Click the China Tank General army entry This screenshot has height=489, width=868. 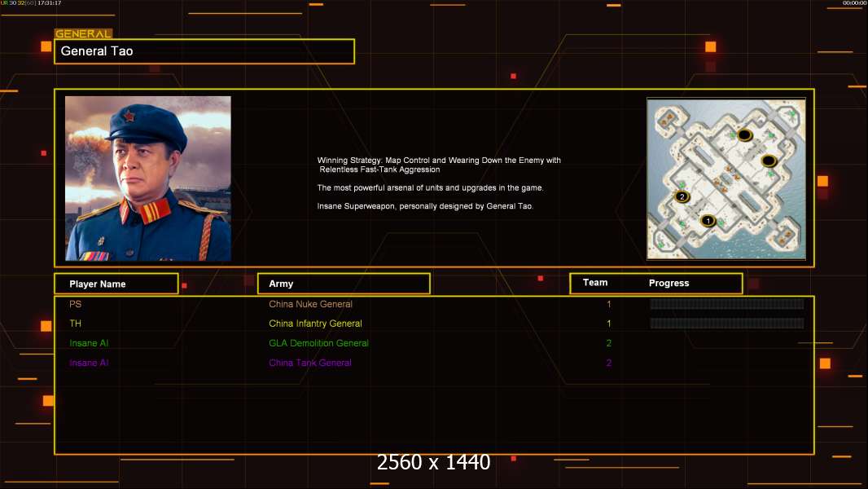tap(310, 363)
